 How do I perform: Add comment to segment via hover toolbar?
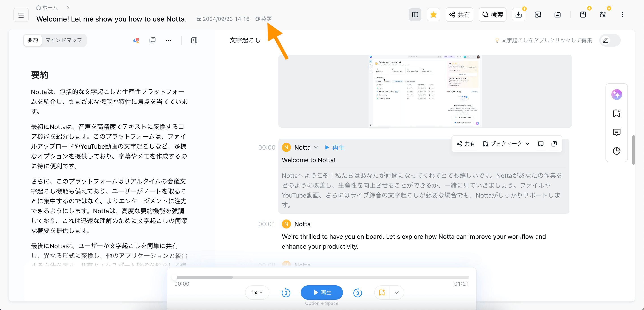(541, 144)
